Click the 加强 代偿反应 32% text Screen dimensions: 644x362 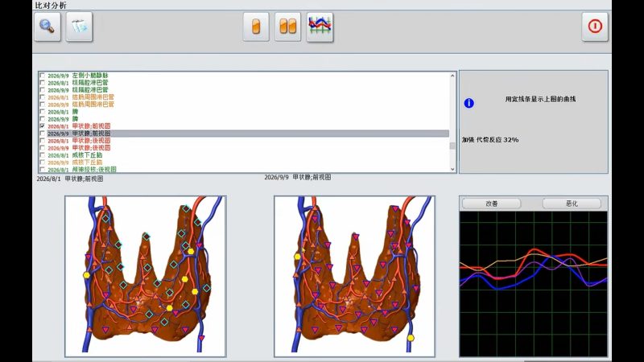point(490,140)
